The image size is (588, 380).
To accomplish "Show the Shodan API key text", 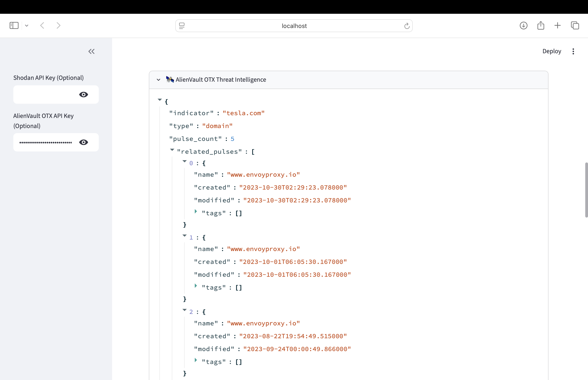I will pos(84,95).
